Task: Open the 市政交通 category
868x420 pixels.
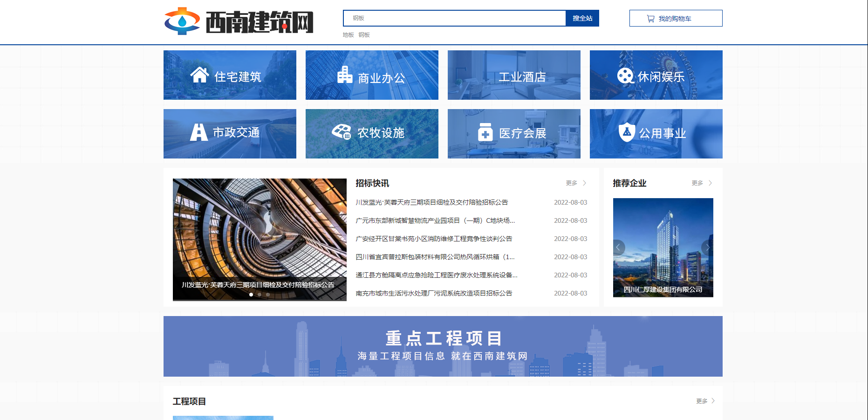Action: [x=230, y=134]
